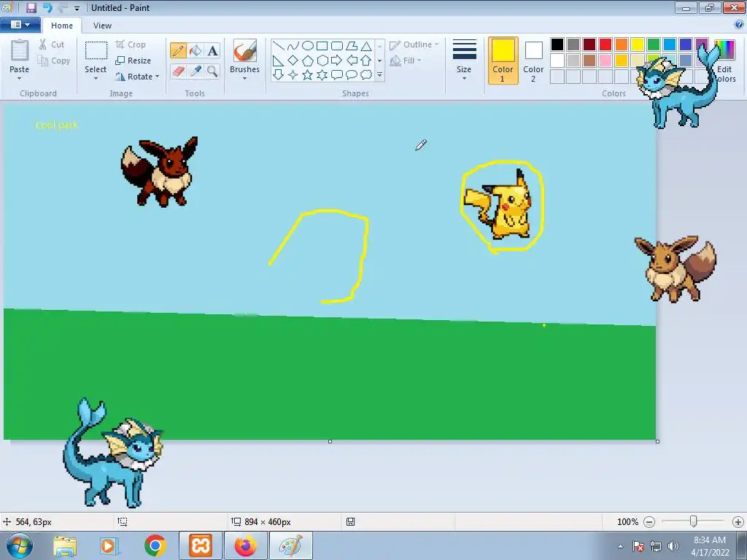Screen dimensions: 747x560
Task: Choose the Up arrow shape
Action: pos(366,61)
